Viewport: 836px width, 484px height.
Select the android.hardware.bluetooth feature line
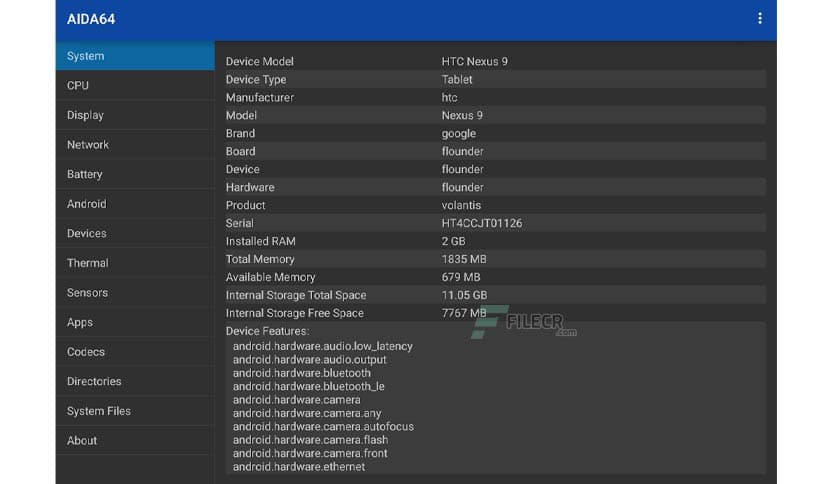click(x=302, y=373)
